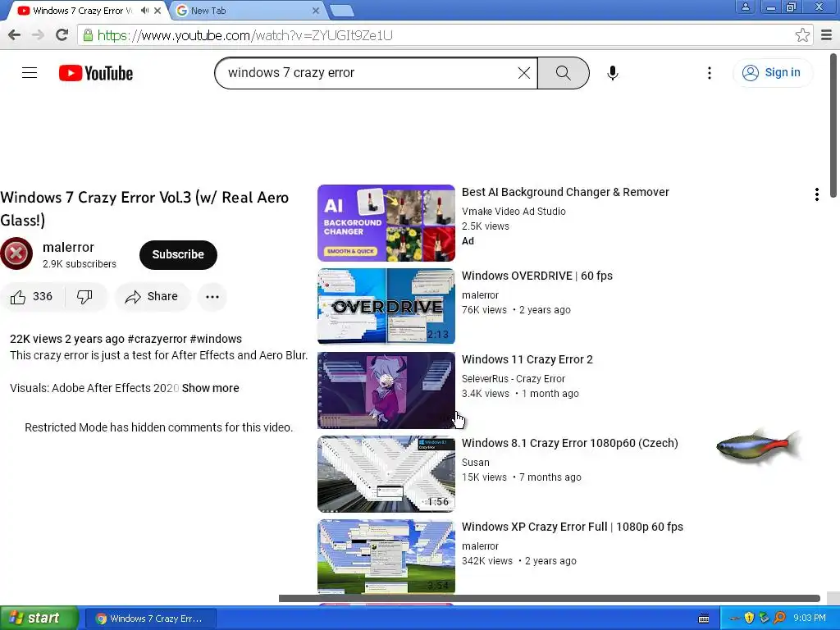The height and width of the screenshot is (630, 840).
Task: Click the 2.9K subscribers text
Action: click(80, 264)
